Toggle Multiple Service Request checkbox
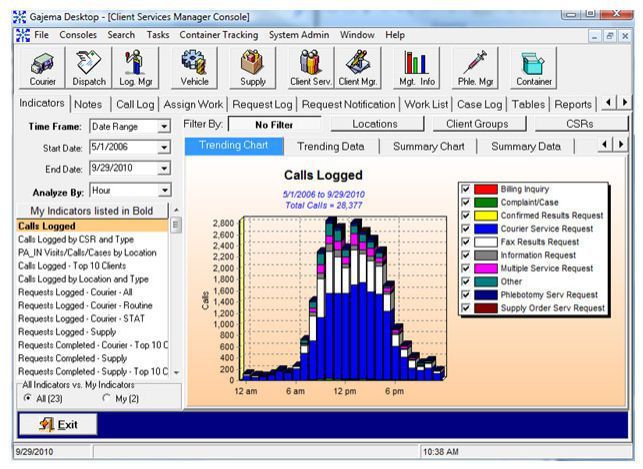This screenshot has height=469, width=643. [465, 268]
